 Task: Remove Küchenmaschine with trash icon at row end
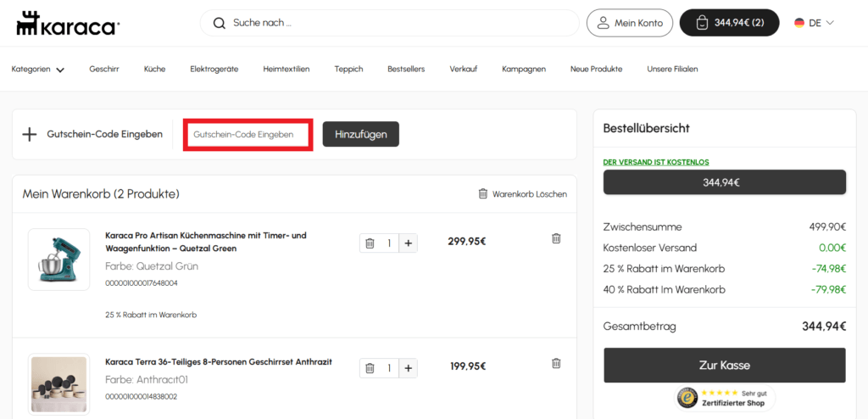click(556, 238)
